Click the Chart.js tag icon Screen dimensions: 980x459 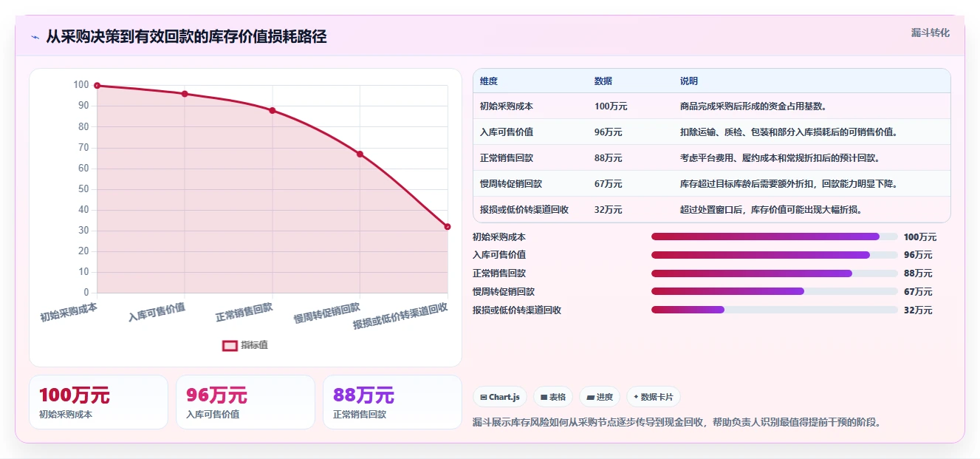483,398
